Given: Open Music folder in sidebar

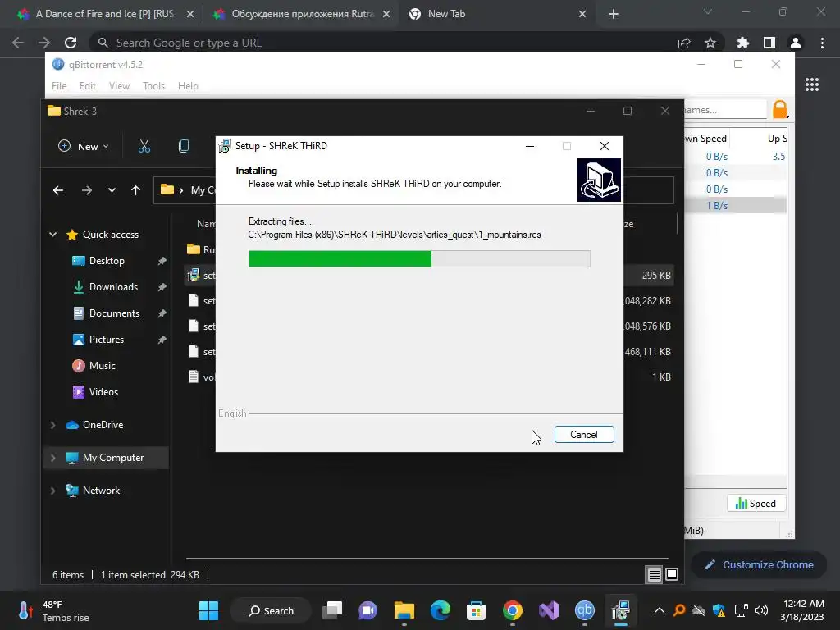Looking at the screenshot, I should point(102,366).
